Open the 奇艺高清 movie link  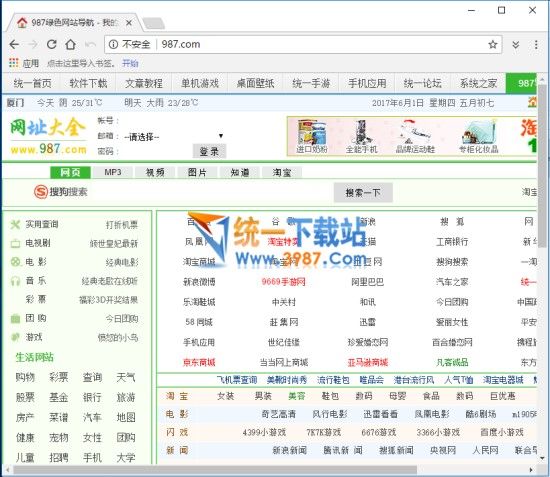(279, 414)
